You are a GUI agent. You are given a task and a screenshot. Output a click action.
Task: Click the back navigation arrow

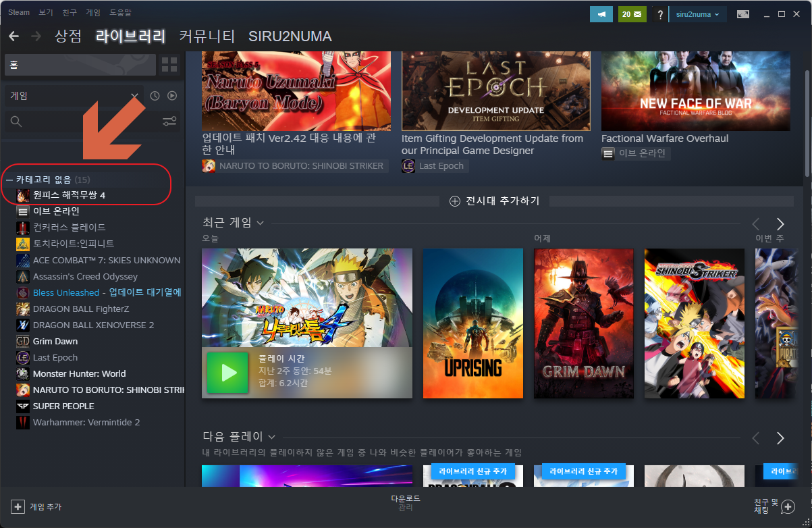coord(13,36)
